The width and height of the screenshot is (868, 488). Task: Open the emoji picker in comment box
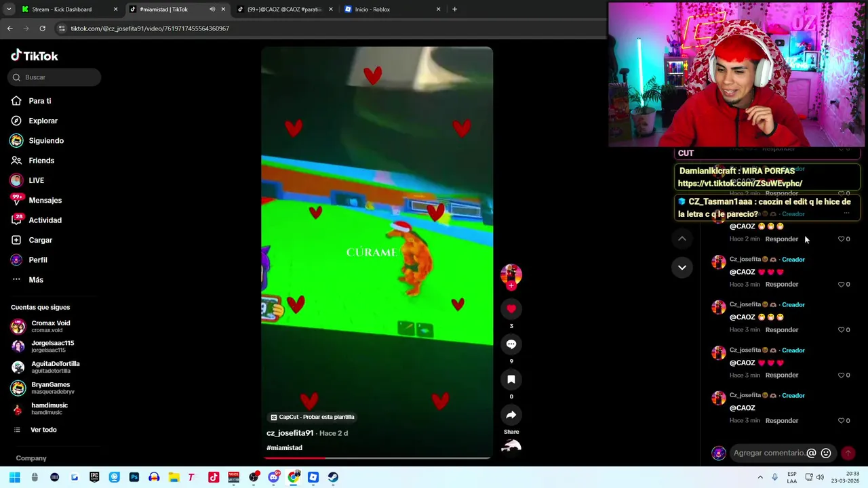(826, 453)
